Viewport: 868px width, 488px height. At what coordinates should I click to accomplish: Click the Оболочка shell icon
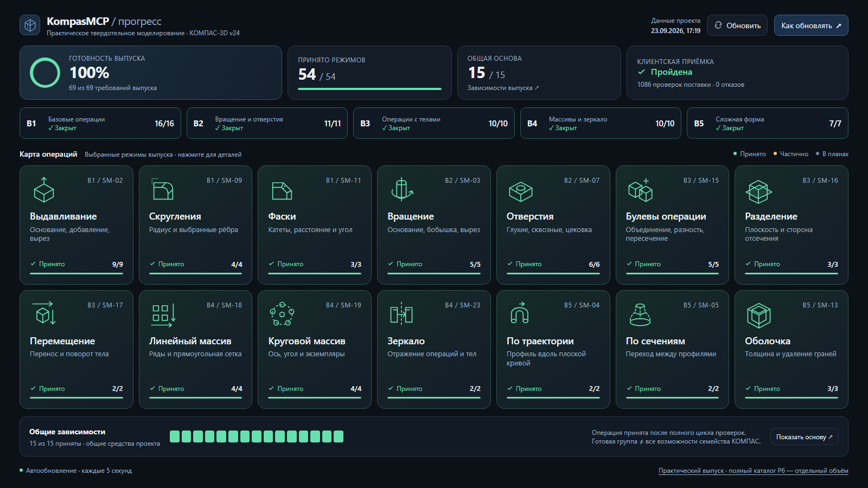coord(758,316)
